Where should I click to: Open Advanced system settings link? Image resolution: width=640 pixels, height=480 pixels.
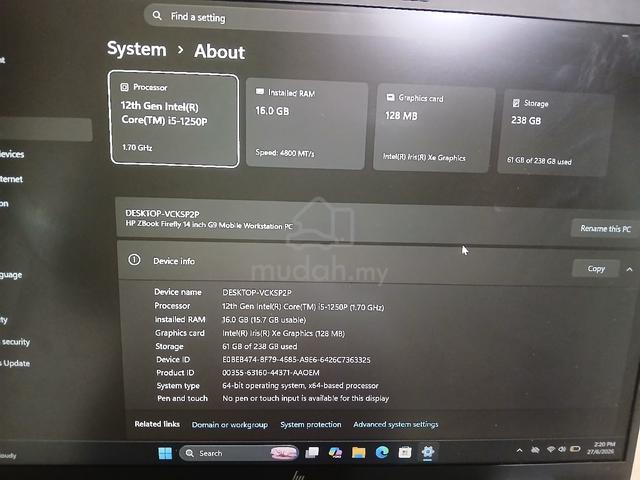tap(396, 424)
